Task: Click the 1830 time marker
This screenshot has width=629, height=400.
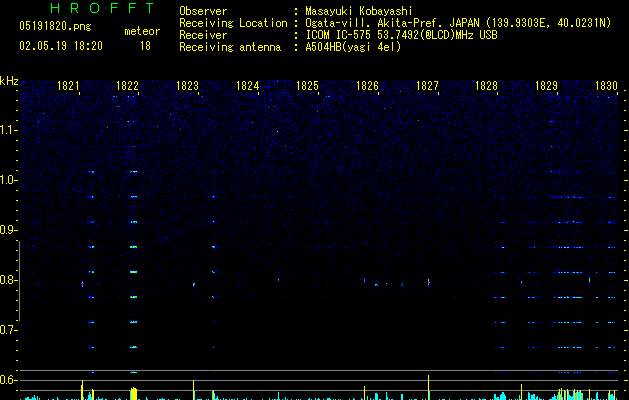Action: click(x=606, y=86)
